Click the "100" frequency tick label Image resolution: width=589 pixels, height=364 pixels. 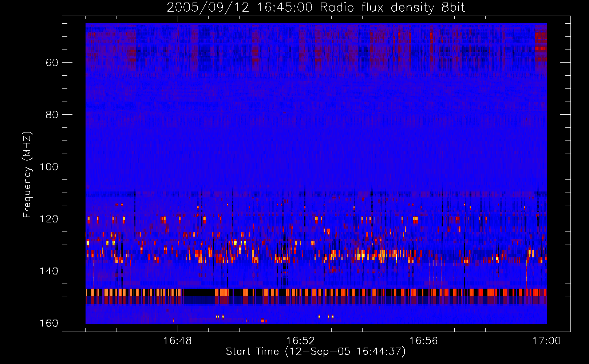(49, 167)
